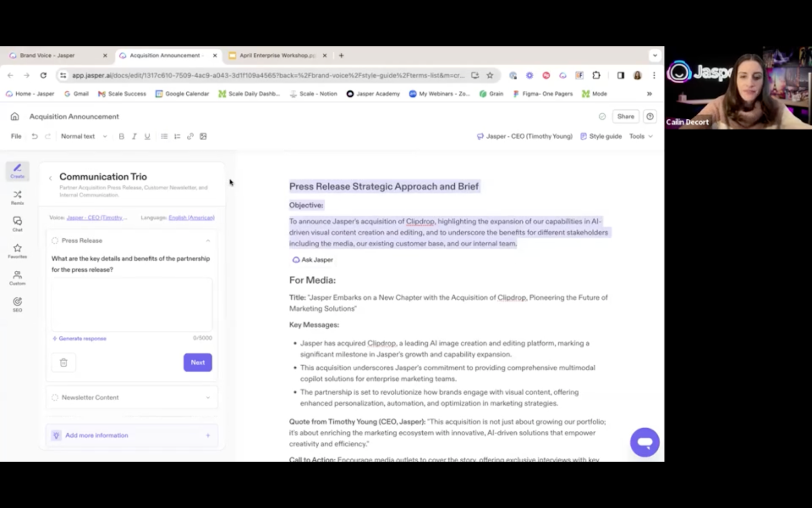The image size is (812, 508).
Task: Click the browser address bar
Action: tap(268, 75)
